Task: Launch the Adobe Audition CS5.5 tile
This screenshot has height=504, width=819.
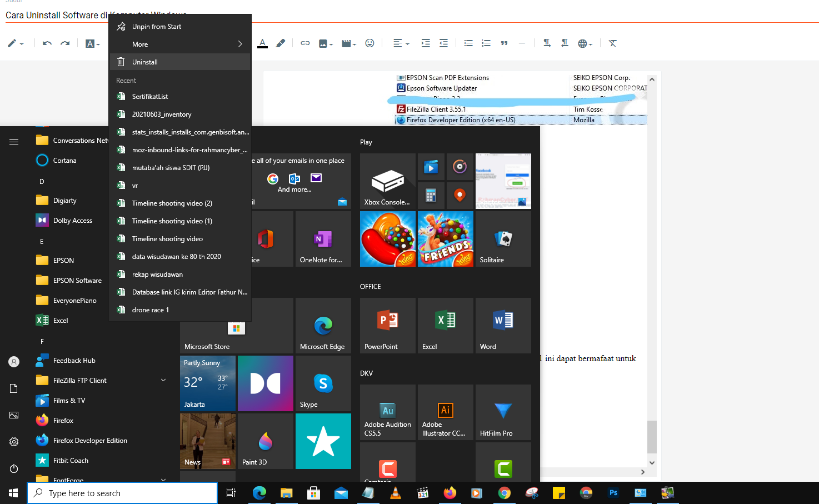Action: tap(388, 412)
